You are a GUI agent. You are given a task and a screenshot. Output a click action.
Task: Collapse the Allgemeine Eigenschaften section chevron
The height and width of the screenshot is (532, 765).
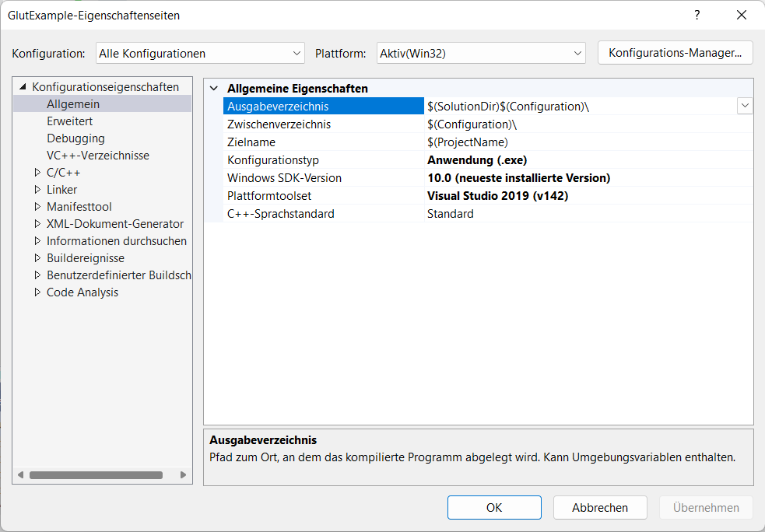[213, 88]
